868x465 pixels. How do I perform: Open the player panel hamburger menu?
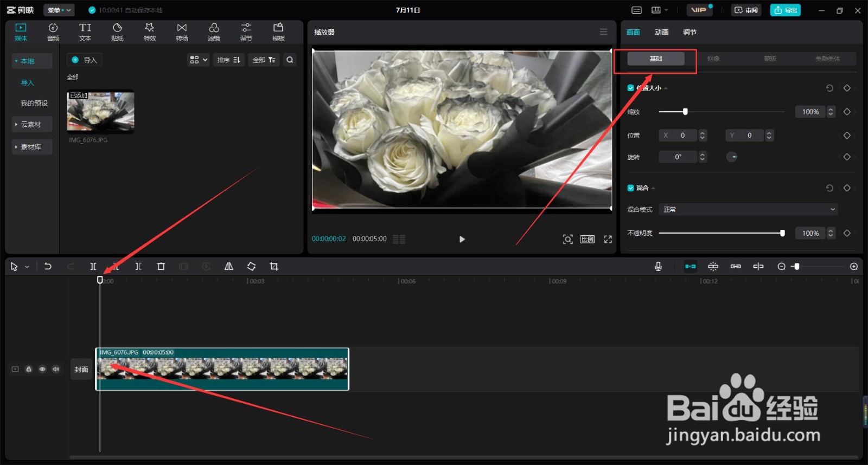point(603,32)
